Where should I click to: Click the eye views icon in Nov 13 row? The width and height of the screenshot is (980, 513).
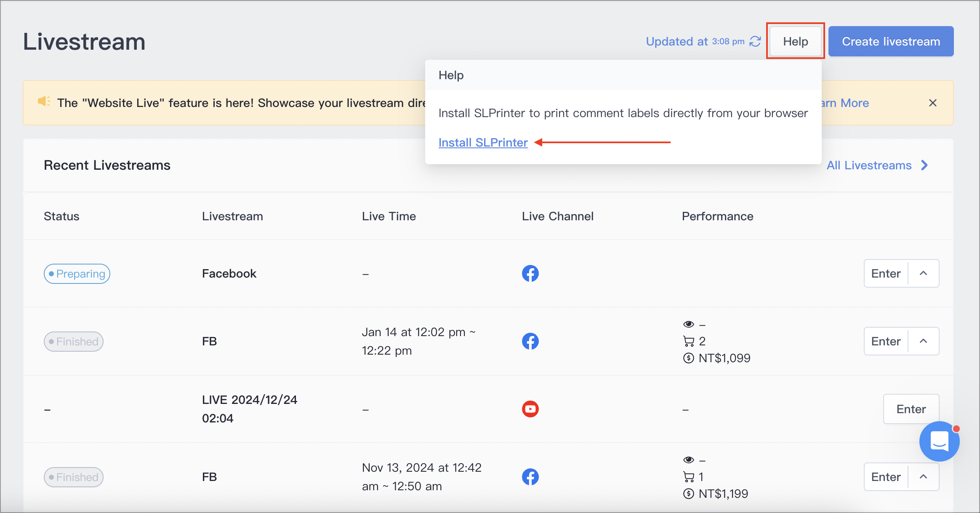click(688, 460)
